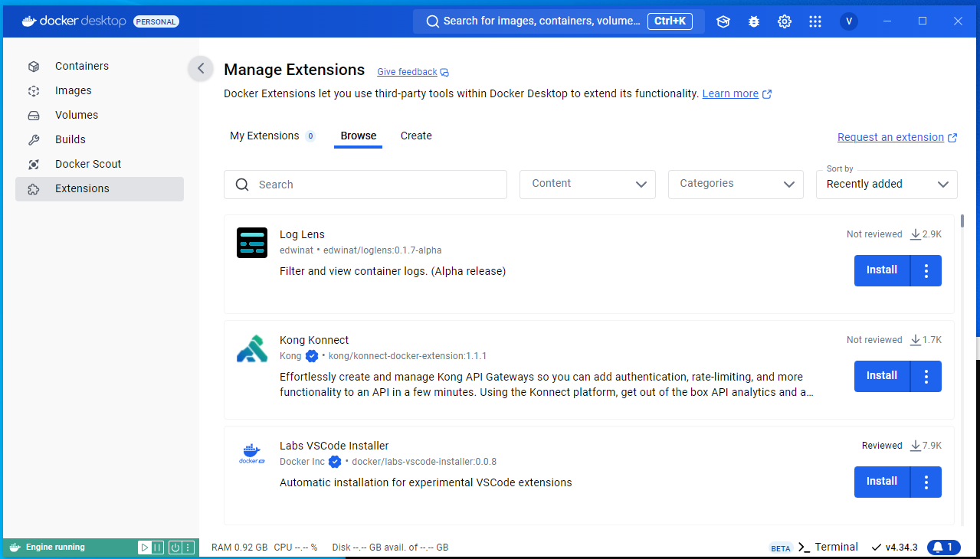980x559 pixels.
Task: Click the Kong Konnect extension logo
Action: click(x=252, y=348)
